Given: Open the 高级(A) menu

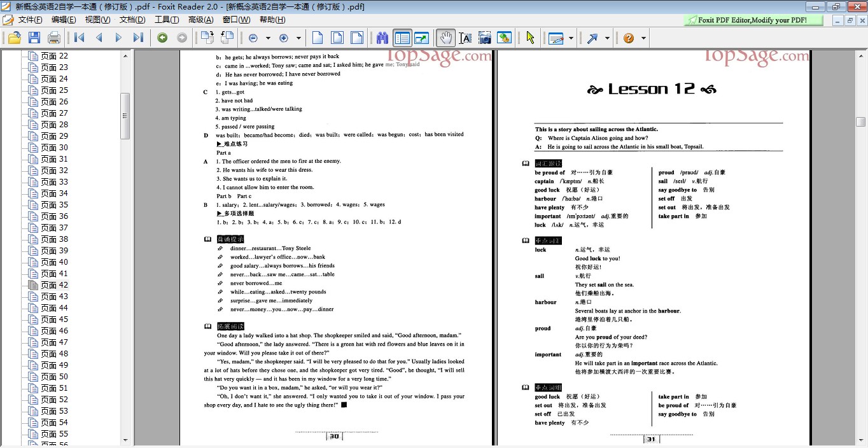Looking at the screenshot, I should 201,20.
